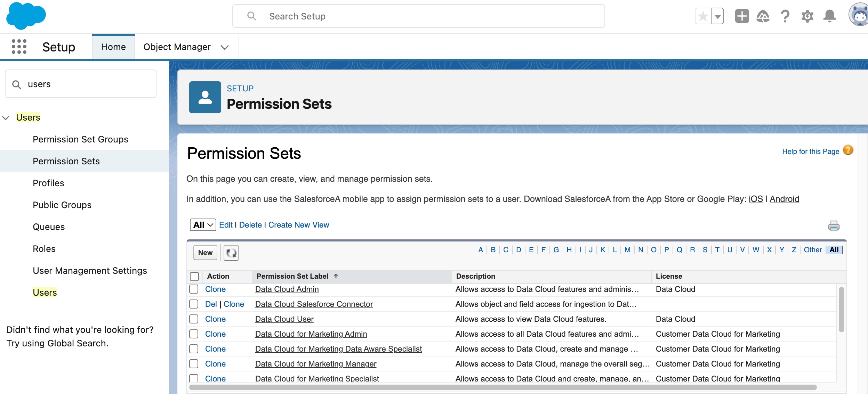Filter list by letter D
The image size is (868, 394).
click(519, 250)
